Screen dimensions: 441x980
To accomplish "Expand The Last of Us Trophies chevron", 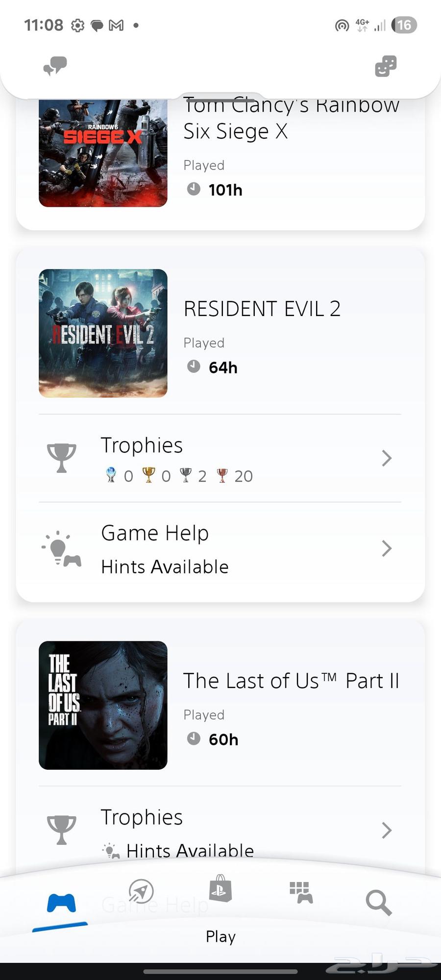I will (387, 831).
